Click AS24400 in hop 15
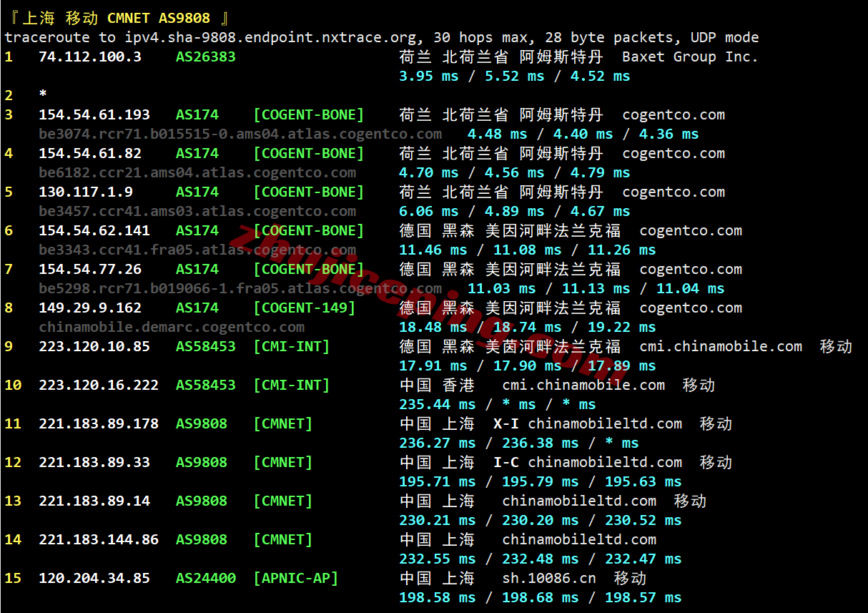Screen dimensions: 868x613 (206, 578)
